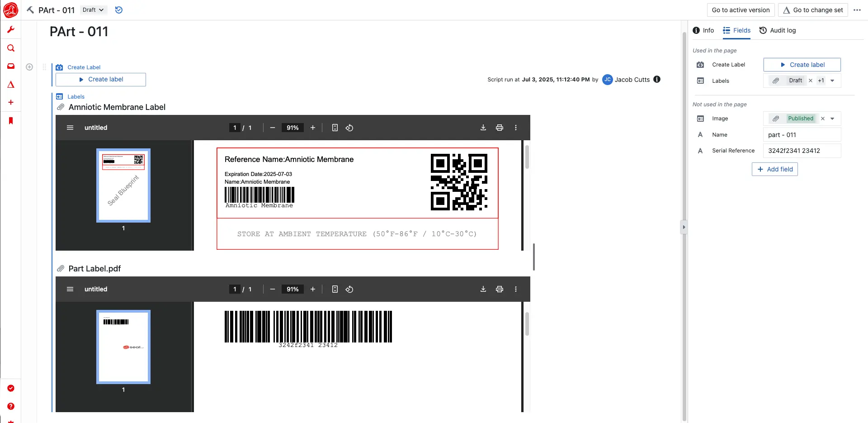Toggle sidebar in Part Label.pdf viewer
The image size is (868, 423).
(x=70, y=289)
